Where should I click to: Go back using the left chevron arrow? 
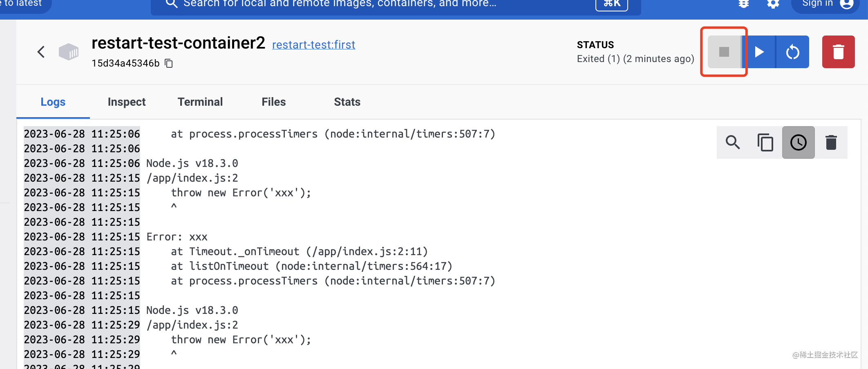41,52
